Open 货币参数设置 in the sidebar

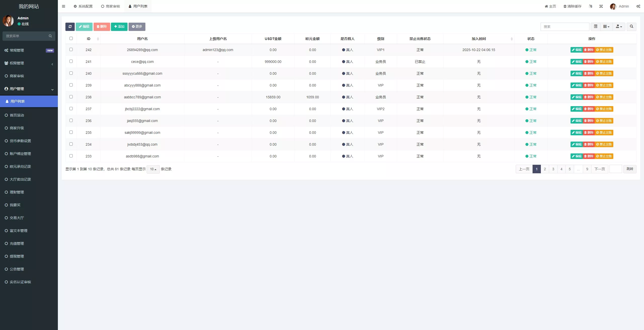tap(20, 141)
